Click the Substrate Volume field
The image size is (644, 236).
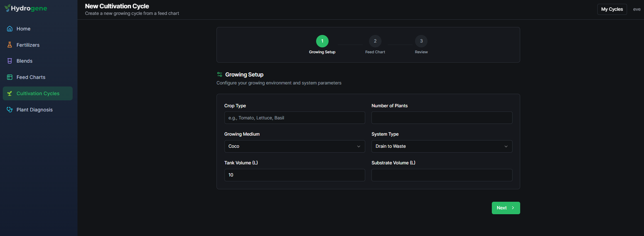click(442, 175)
